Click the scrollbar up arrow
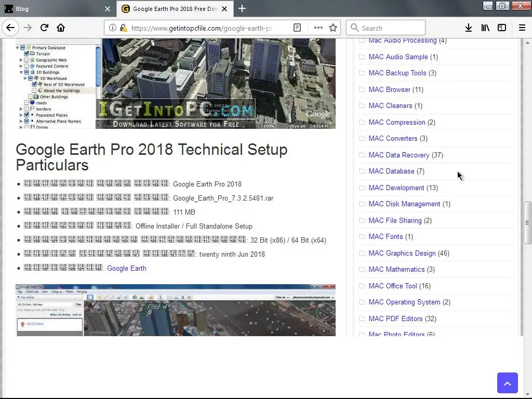This screenshot has height=399, width=532. 527,43
